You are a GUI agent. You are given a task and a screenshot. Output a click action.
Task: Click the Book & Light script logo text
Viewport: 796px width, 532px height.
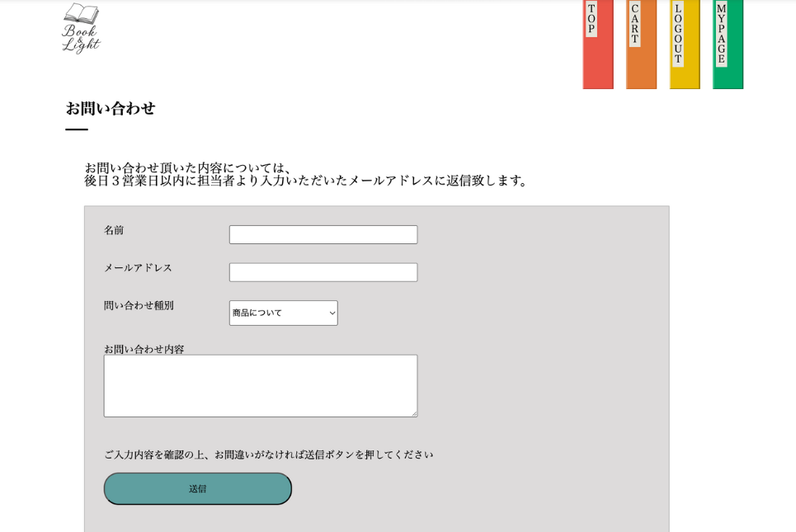(x=81, y=39)
